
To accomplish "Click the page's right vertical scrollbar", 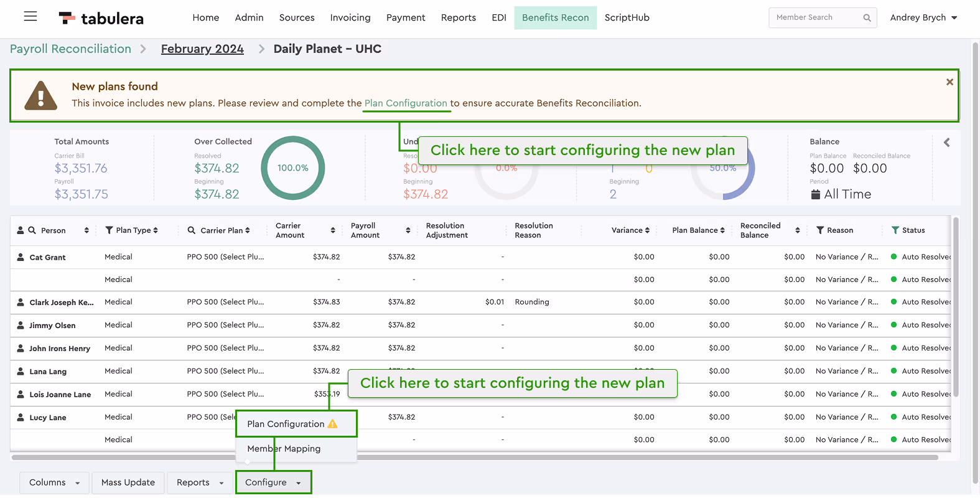I will (975, 261).
